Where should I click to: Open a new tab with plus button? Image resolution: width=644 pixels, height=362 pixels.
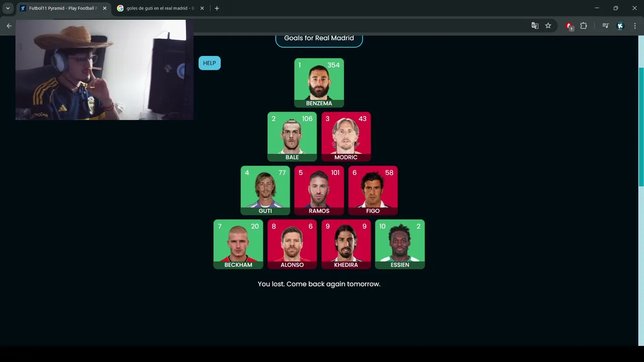point(217,8)
